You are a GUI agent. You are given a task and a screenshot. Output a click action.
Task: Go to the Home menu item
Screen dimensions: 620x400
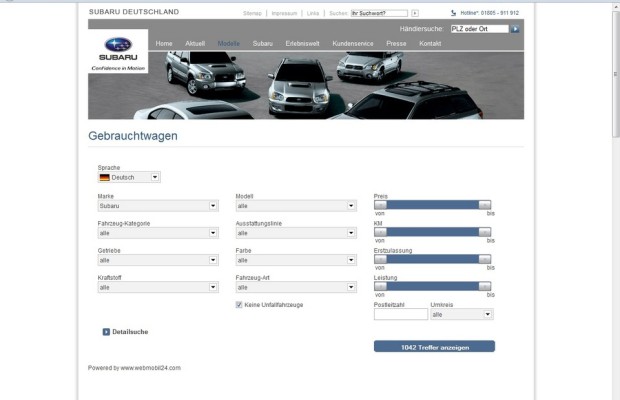click(x=164, y=43)
